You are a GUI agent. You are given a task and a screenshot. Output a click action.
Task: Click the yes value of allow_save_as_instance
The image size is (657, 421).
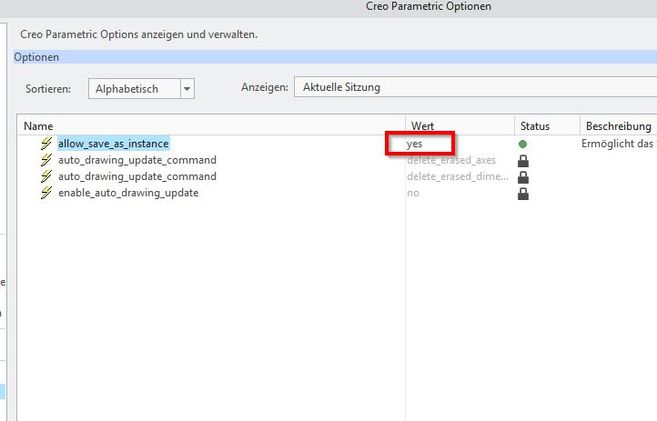[414, 144]
